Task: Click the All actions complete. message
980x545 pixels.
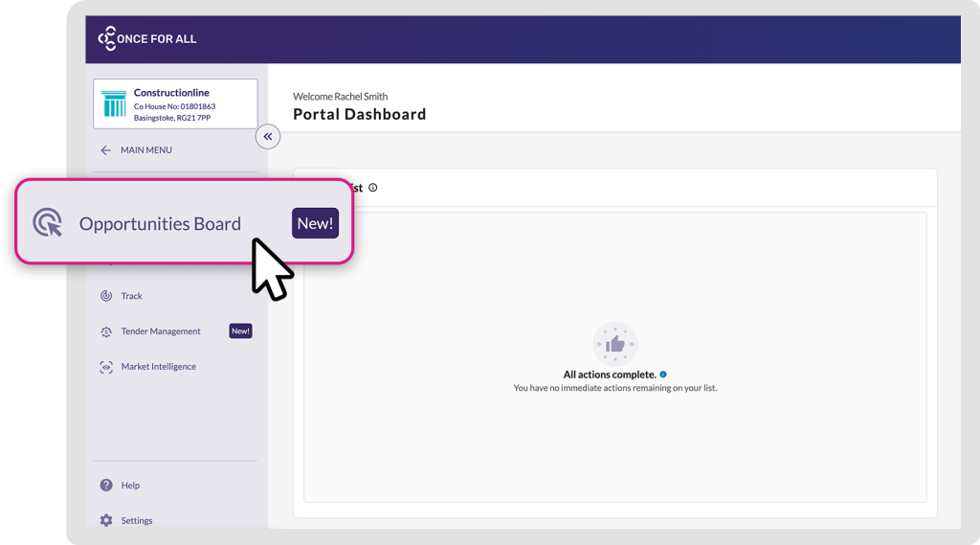Action: point(610,375)
